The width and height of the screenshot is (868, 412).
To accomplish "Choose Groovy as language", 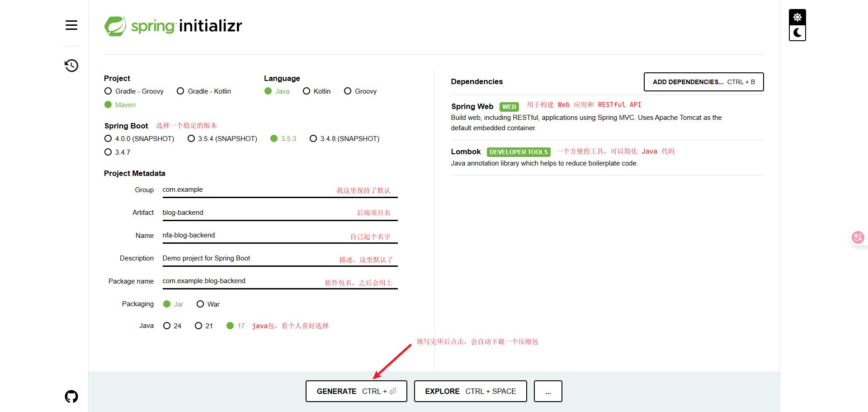I will pos(360,91).
